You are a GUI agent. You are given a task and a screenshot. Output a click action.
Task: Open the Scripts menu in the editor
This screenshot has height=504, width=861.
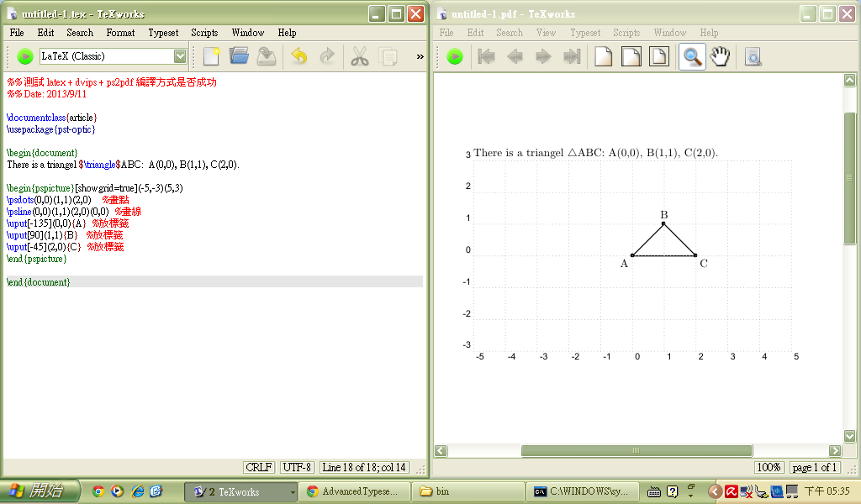(204, 33)
